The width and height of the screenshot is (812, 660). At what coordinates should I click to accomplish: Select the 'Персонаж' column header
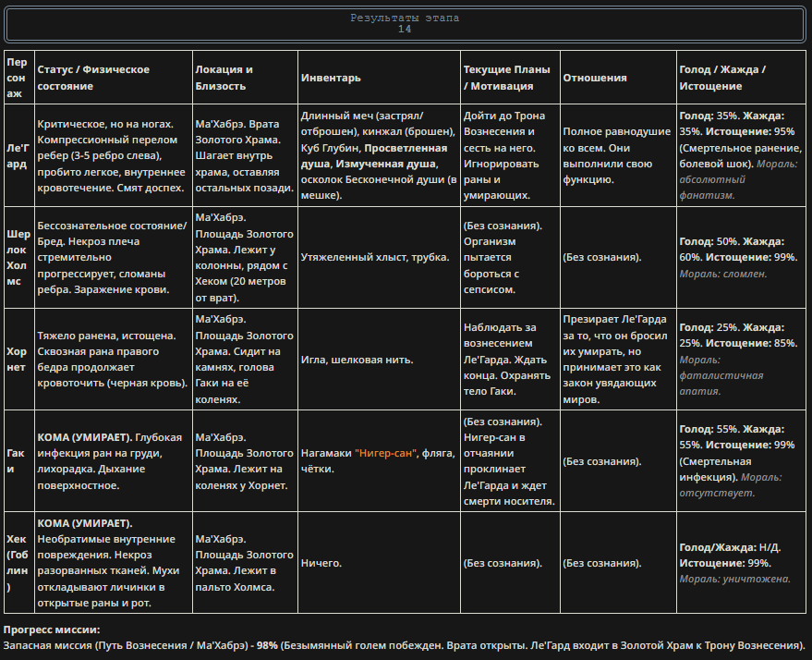pos(19,78)
